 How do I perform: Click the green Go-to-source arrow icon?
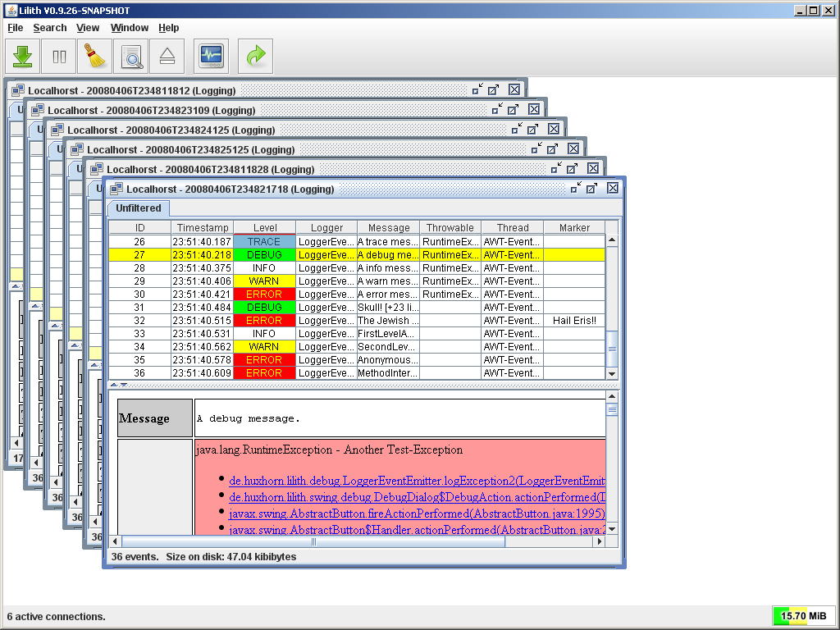coord(255,56)
